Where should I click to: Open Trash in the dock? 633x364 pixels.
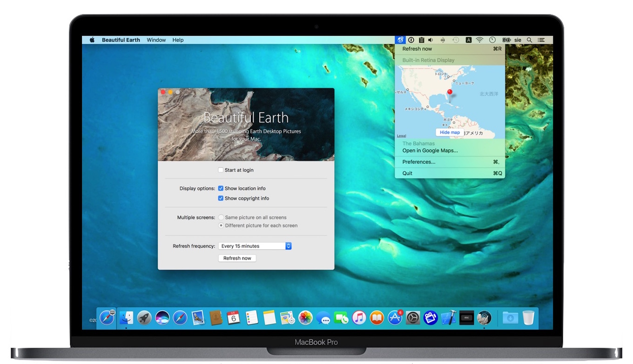[528, 318]
